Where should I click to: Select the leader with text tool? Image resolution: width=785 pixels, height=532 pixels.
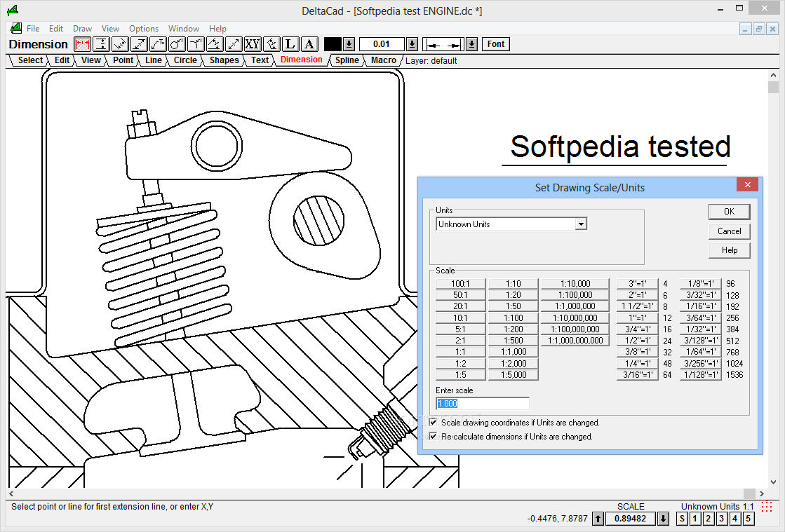pos(159,44)
